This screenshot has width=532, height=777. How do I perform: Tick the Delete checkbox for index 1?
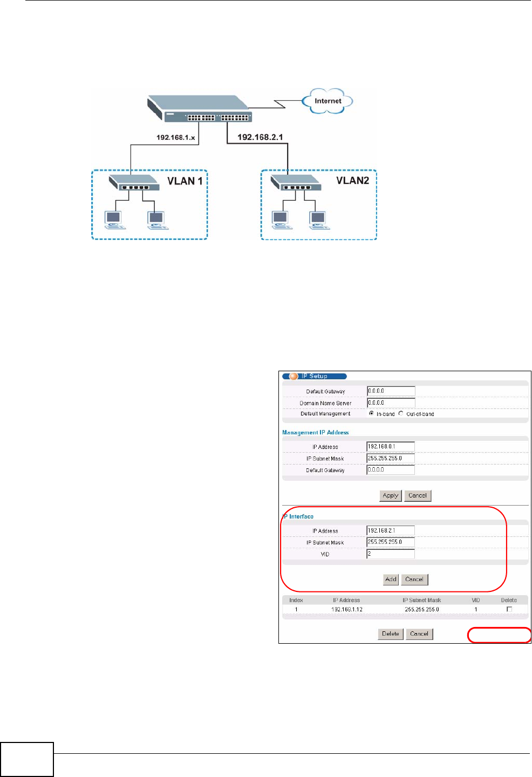click(x=509, y=609)
